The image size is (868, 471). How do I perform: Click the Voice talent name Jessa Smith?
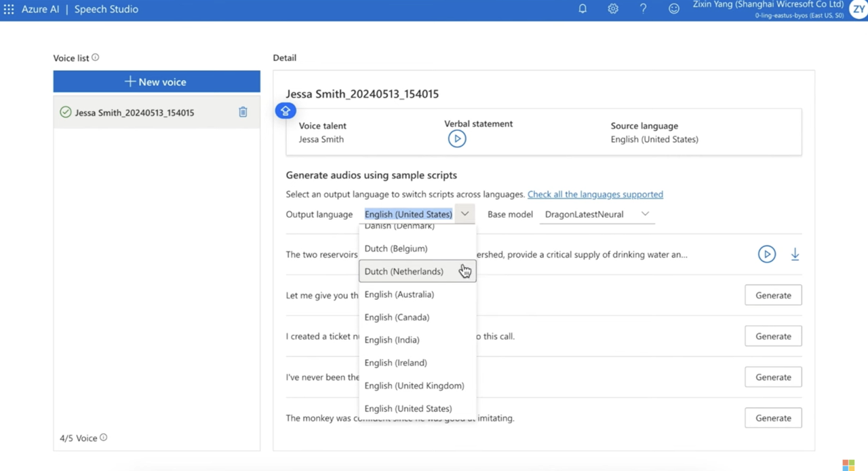[x=321, y=139]
